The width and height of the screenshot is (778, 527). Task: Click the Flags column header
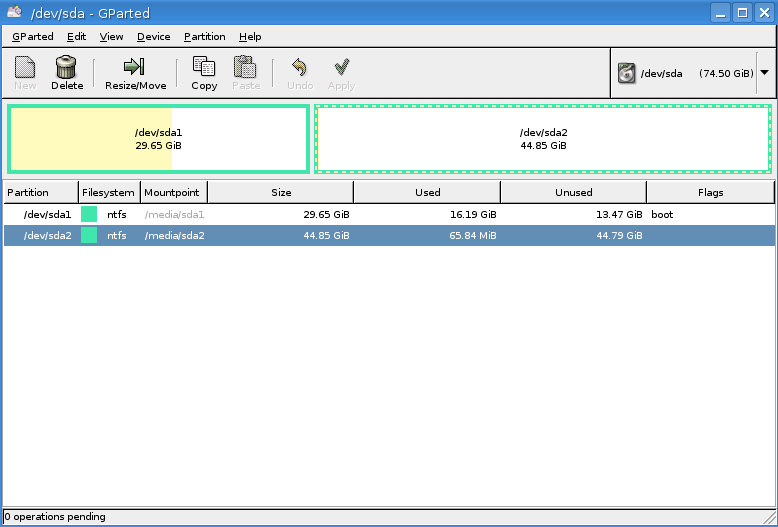(710, 192)
